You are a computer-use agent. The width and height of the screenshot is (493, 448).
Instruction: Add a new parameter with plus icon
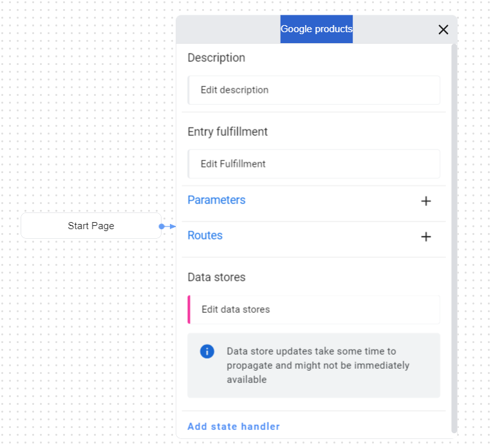[x=426, y=201]
